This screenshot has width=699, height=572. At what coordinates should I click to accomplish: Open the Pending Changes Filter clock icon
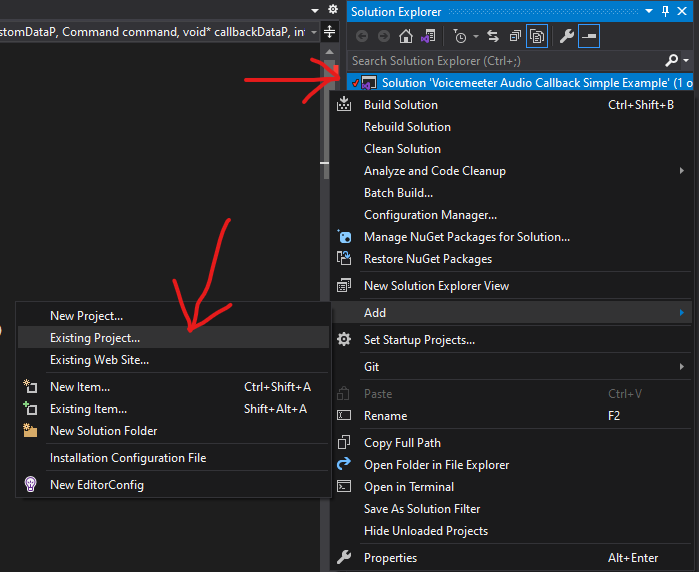point(459,36)
